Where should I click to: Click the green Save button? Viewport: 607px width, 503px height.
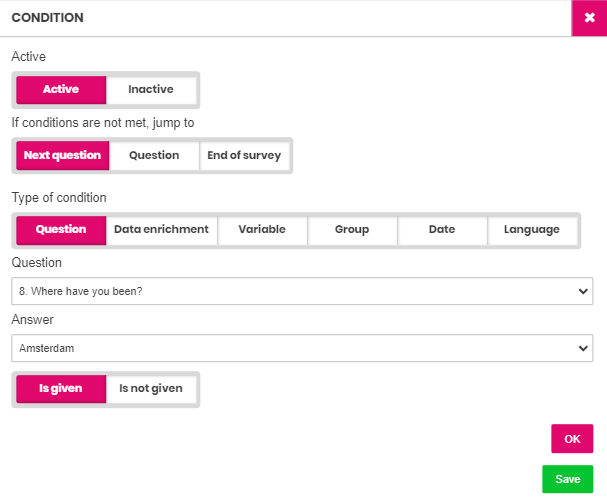pyautogui.click(x=568, y=479)
